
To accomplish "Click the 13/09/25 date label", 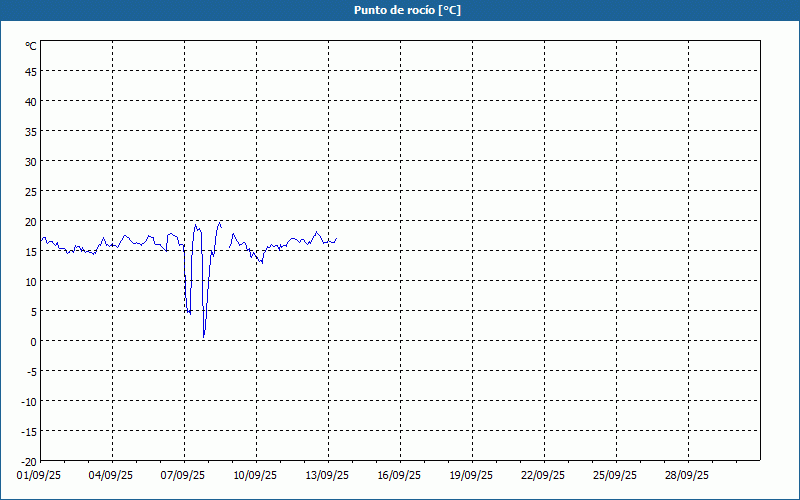I will pos(327,476).
